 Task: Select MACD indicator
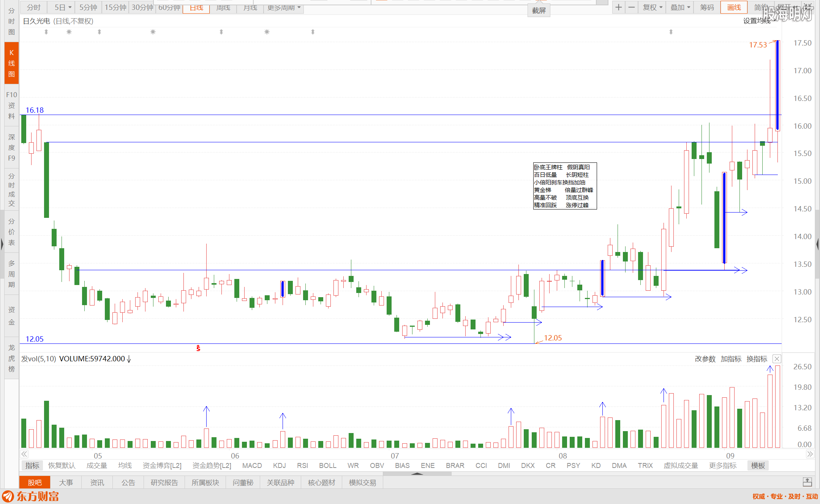[252, 465]
